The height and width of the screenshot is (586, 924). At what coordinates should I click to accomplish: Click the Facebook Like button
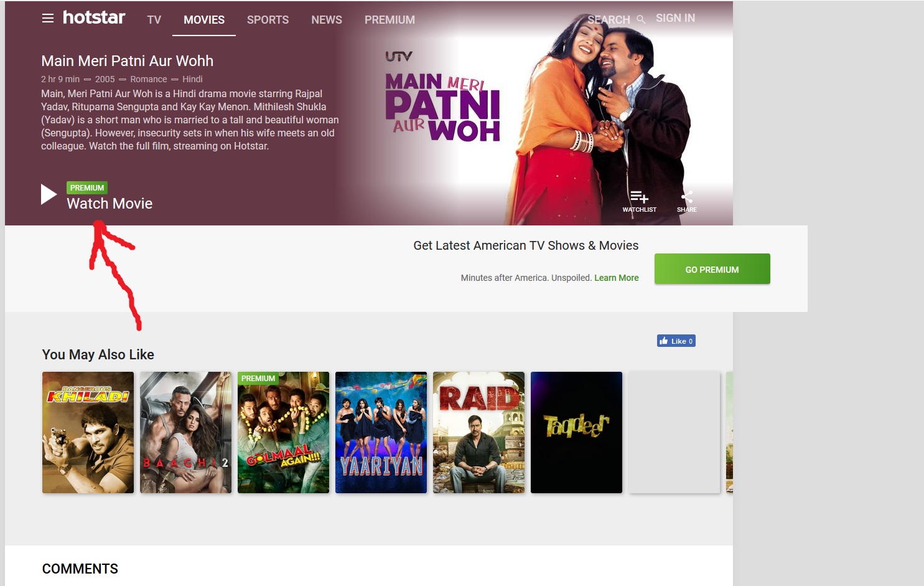pyautogui.click(x=676, y=341)
